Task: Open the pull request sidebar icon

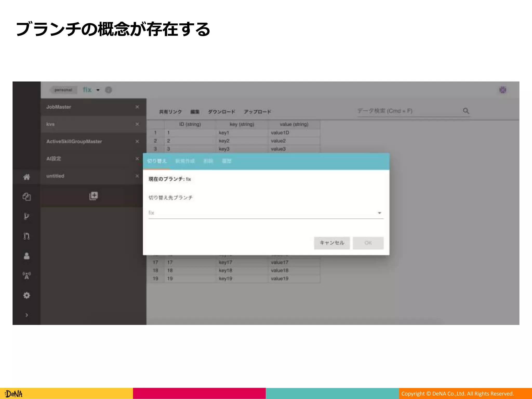Action: (26, 236)
